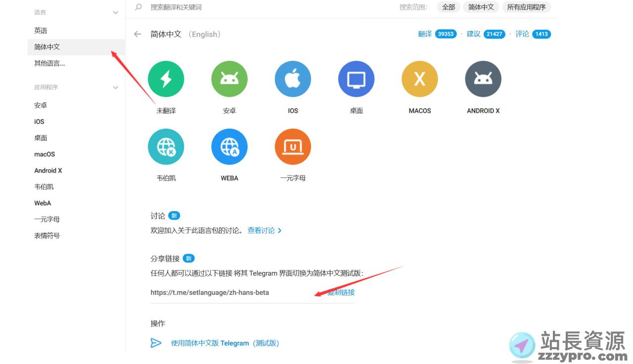Select the dark ANDROID X icon
The image size is (633, 364).
pos(483,79)
